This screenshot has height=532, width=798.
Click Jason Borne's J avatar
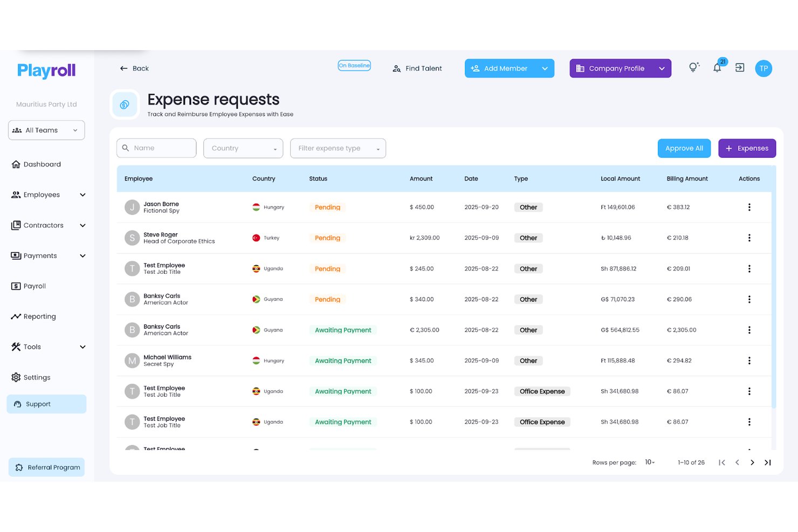(132, 207)
